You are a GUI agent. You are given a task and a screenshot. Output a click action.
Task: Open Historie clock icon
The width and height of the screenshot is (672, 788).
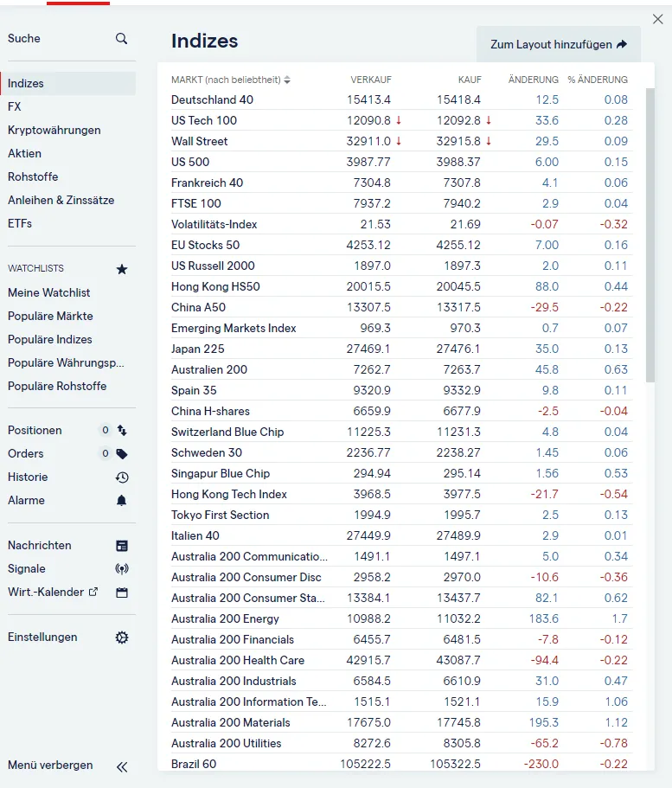tap(122, 477)
